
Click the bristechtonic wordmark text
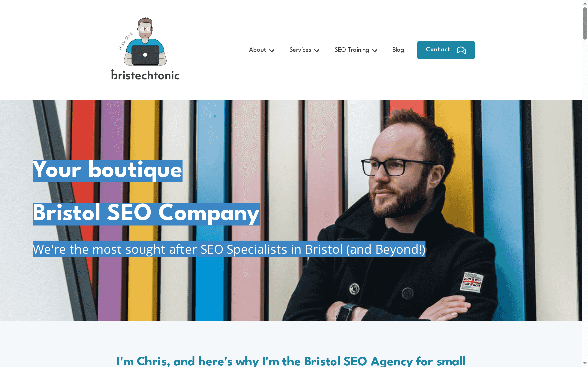pos(145,75)
